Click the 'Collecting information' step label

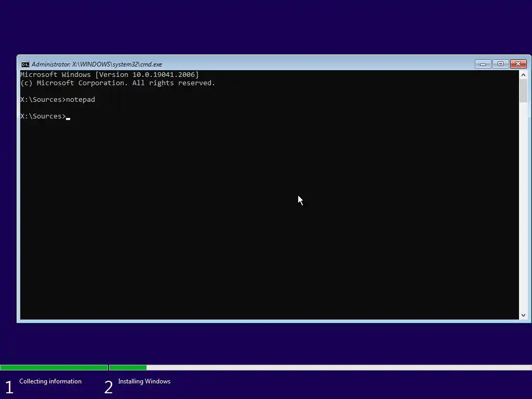[50, 381]
